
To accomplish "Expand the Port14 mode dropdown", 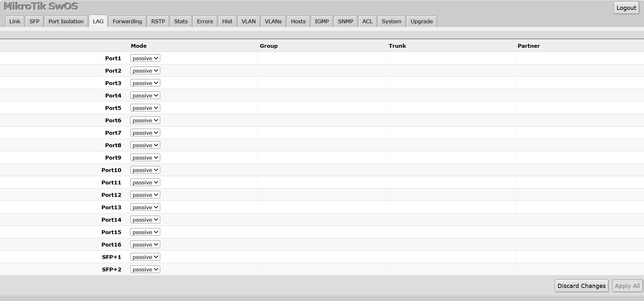I will (145, 220).
